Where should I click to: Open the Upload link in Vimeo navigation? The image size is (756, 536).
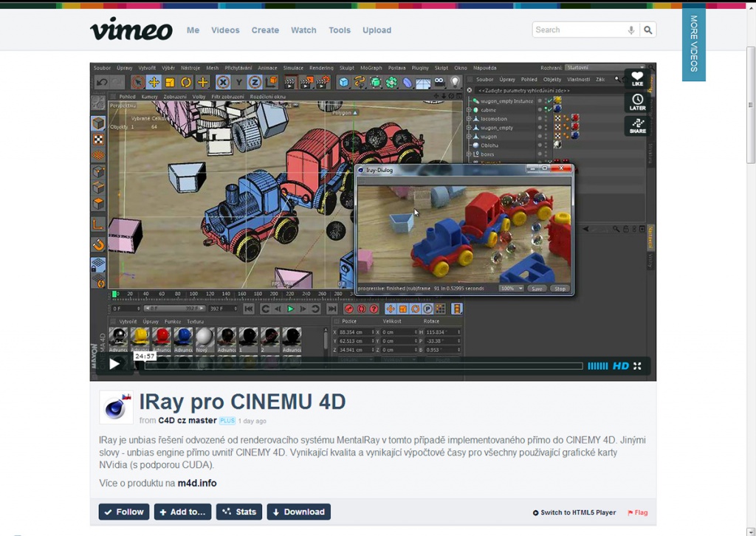click(x=377, y=30)
